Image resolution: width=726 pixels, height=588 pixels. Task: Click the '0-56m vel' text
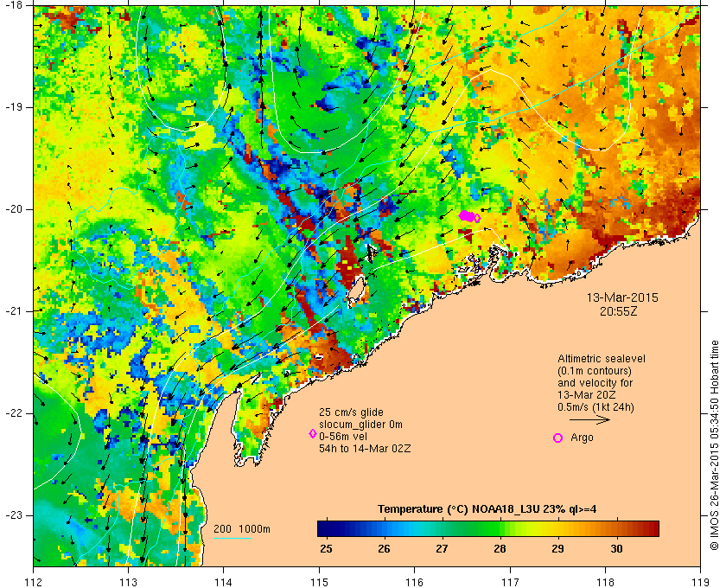(x=343, y=437)
